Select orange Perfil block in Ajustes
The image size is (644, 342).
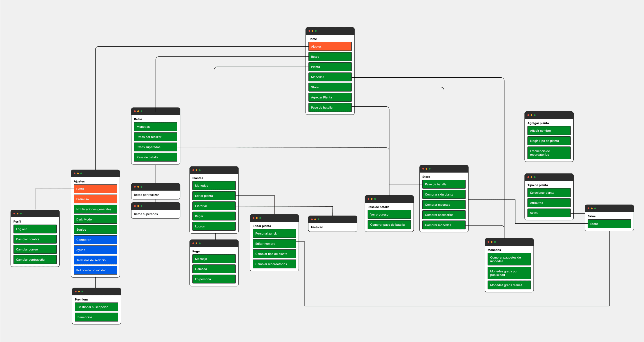click(x=95, y=189)
